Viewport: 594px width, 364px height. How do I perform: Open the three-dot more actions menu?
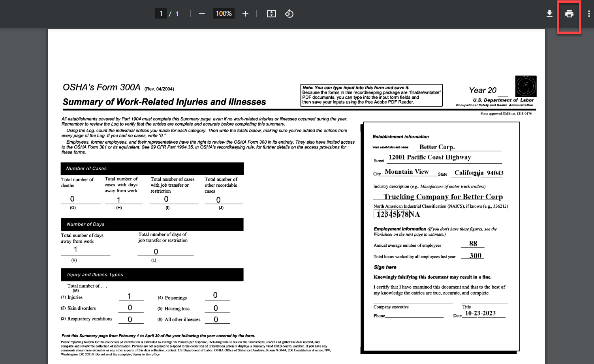588,14
